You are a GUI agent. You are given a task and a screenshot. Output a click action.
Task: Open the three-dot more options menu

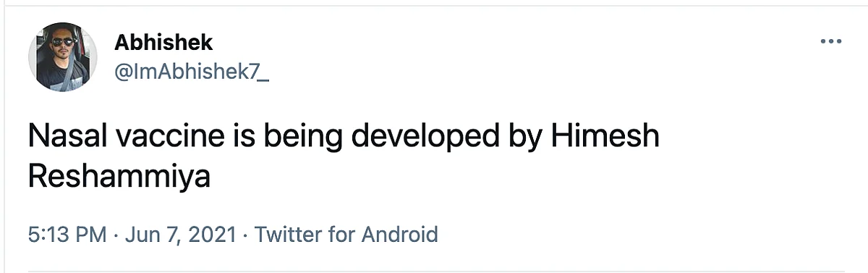[x=831, y=42]
